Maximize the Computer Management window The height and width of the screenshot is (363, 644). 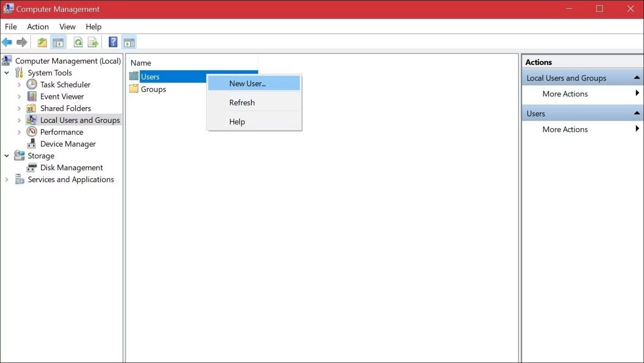pyautogui.click(x=599, y=9)
